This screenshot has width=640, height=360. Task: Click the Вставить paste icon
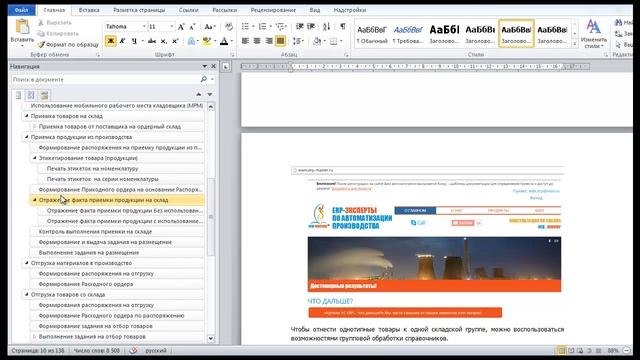pyautogui.click(x=22, y=27)
